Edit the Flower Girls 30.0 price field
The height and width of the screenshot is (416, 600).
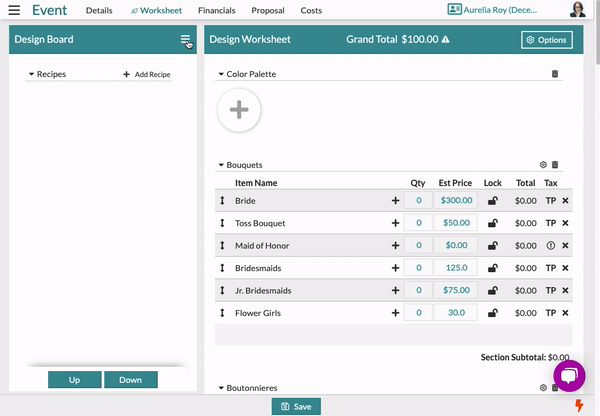pyautogui.click(x=456, y=313)
